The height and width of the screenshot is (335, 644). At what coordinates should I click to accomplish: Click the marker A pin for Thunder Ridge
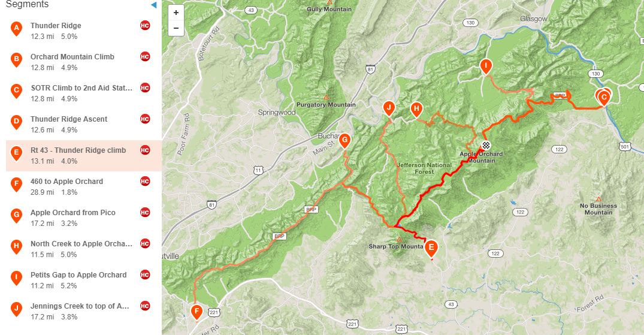[16, 29]
